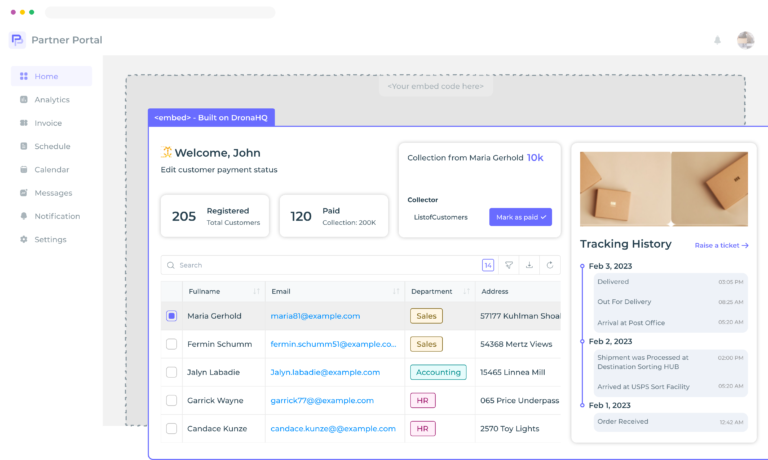Click the Address column header
The height and width of the screenshot is (460, 768).
coord(495,291)
